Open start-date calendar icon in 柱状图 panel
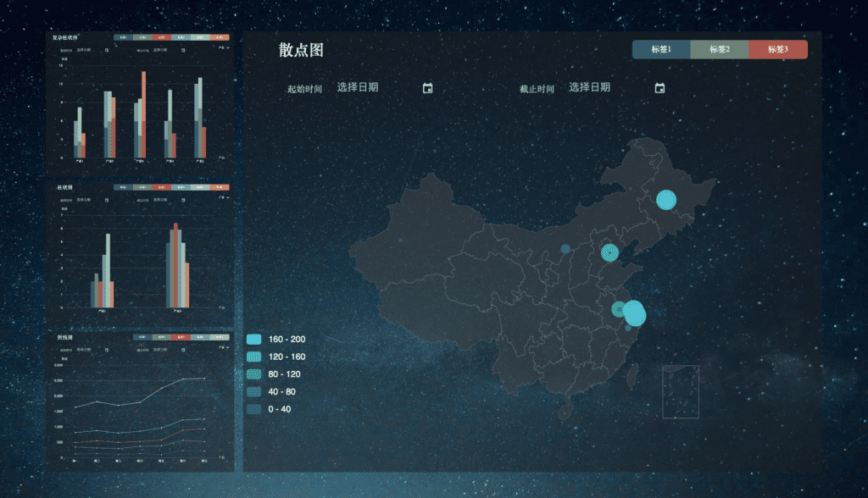The image size is (868, 498). coord(107,200)
